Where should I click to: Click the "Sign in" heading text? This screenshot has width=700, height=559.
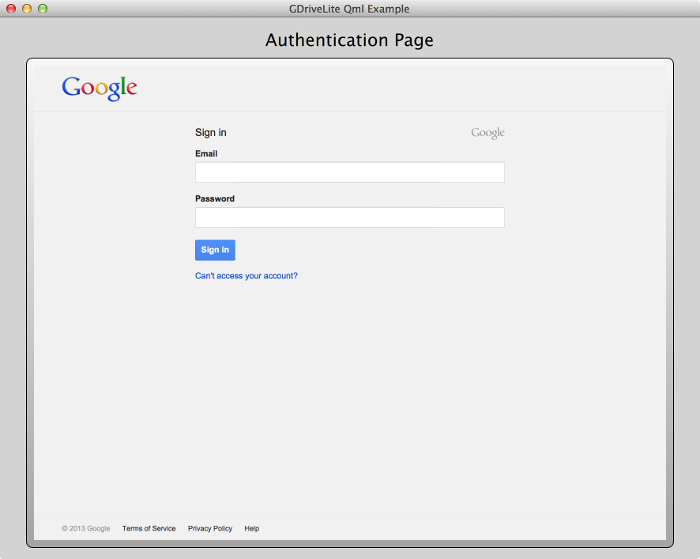coord(211,132)
